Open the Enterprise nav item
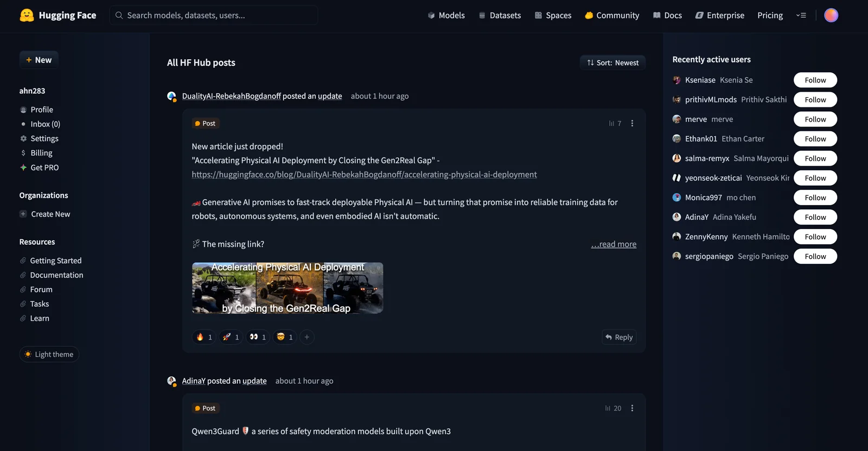868x451 pixels. 719,15
